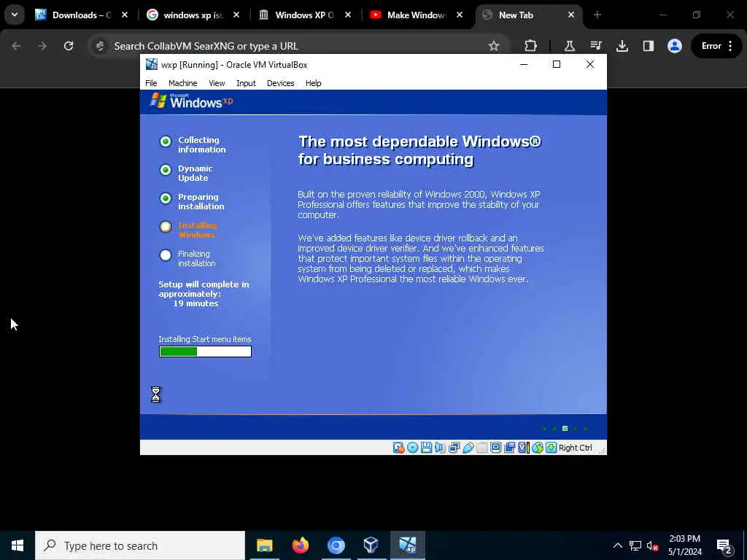Viewport: 747px width, 560px height.
Task: Click the optical drive indicator in VirtualBox status bar
Action: pos(413,448)
